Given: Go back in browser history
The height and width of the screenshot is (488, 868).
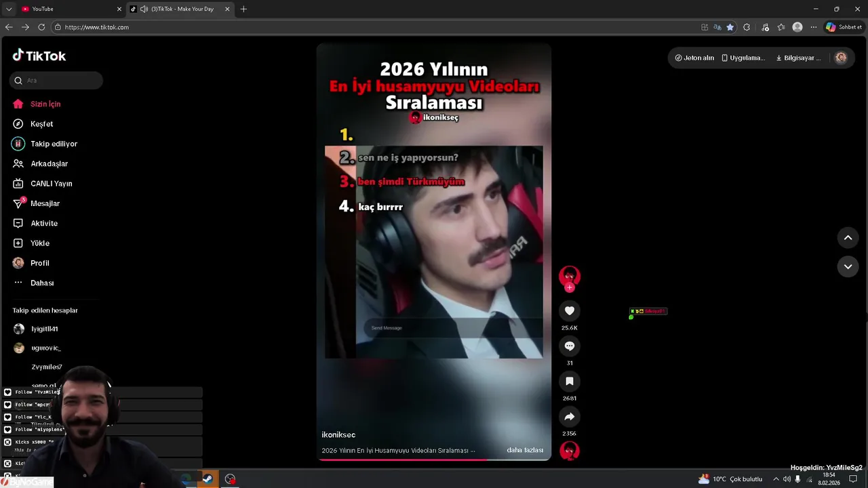Looking at the screenshot, I should 9,27.
